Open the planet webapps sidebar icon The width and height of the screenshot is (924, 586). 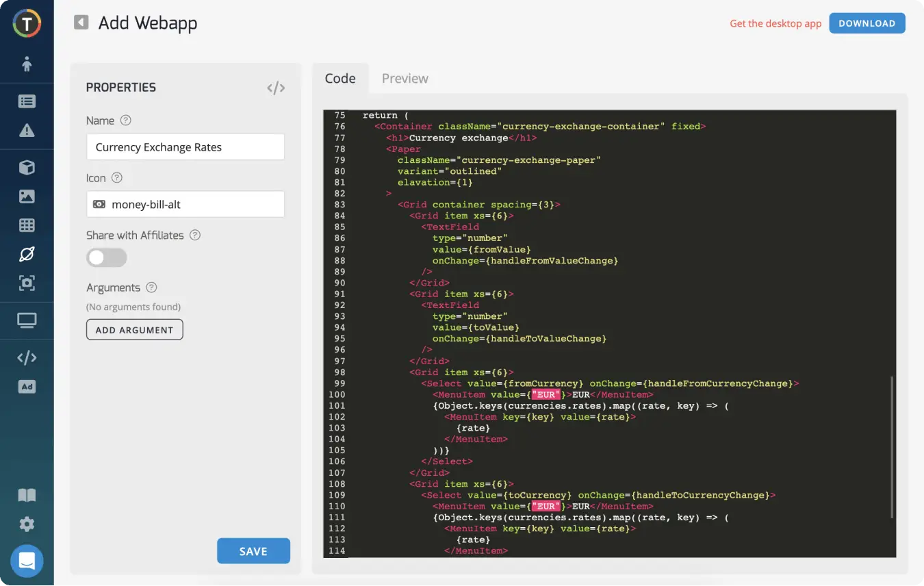pos(27,254)
